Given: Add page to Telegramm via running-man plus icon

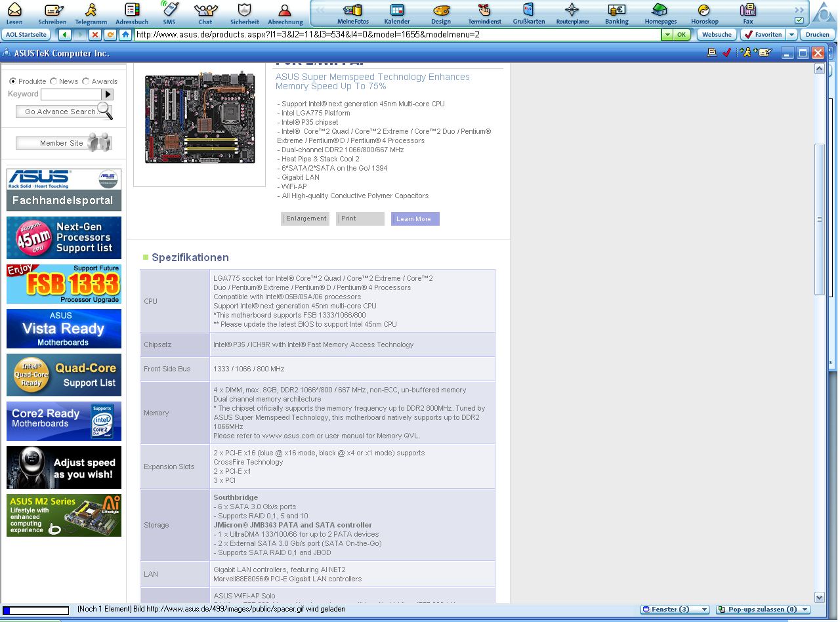Looking at the screenshot, I should [744, 52].
